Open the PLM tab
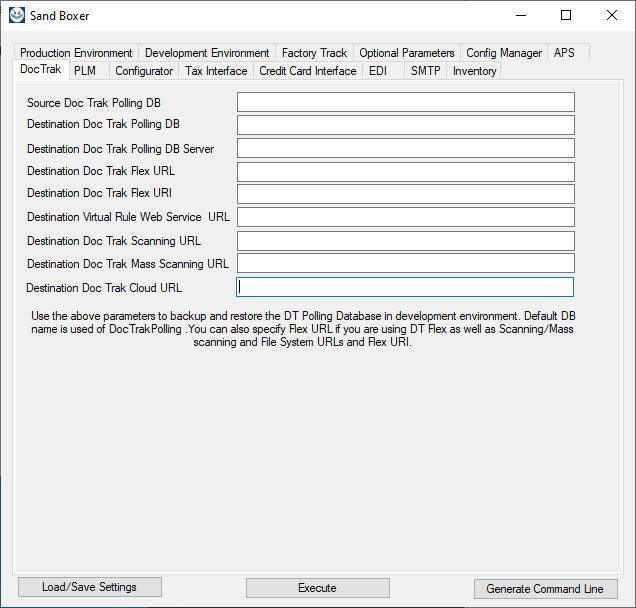The width and height of the screenshot is (636, 608). 85,71
